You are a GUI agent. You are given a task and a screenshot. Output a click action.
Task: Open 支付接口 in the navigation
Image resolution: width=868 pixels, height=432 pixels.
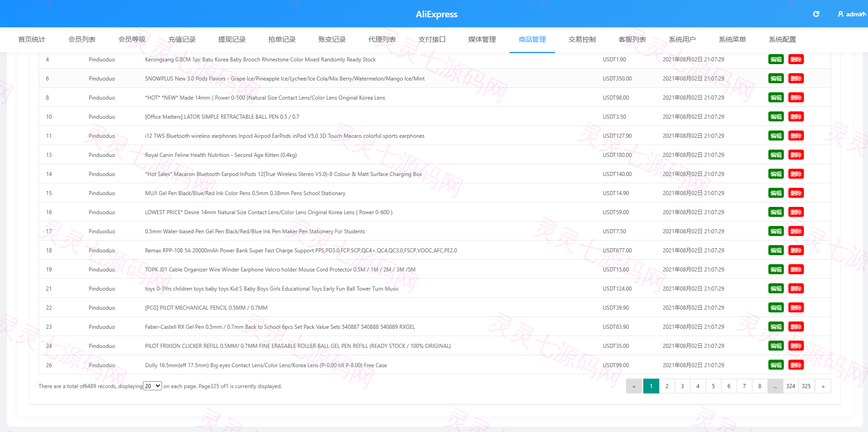pyautogui.click(x=432, y=40)
